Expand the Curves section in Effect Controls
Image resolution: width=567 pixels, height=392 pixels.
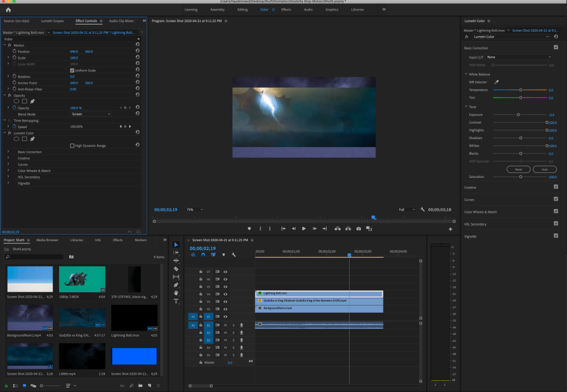(8, 164)
